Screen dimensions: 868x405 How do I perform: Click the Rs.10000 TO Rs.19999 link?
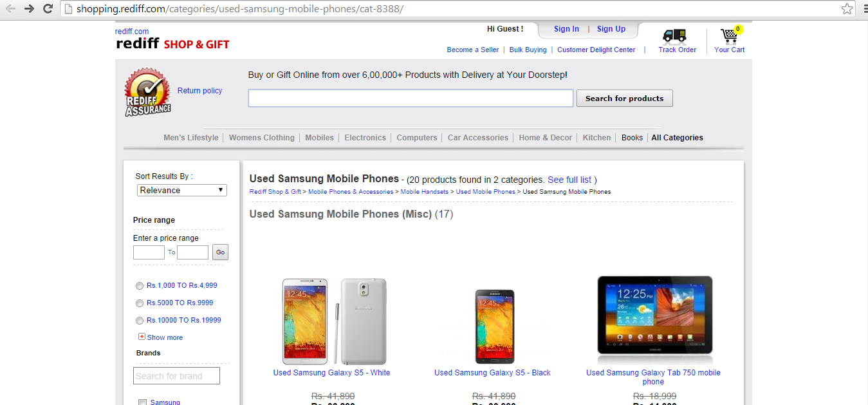[184, 321]
